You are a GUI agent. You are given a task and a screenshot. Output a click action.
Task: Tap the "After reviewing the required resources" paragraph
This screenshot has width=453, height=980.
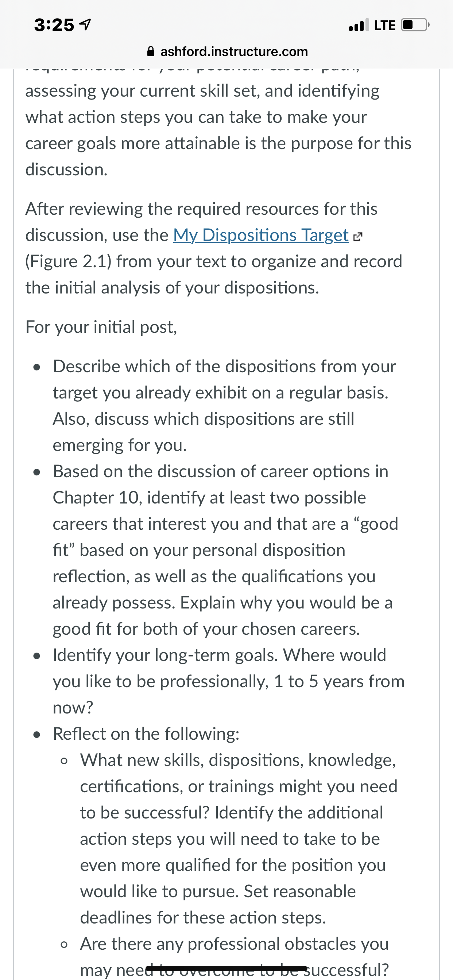coord(214,248)
